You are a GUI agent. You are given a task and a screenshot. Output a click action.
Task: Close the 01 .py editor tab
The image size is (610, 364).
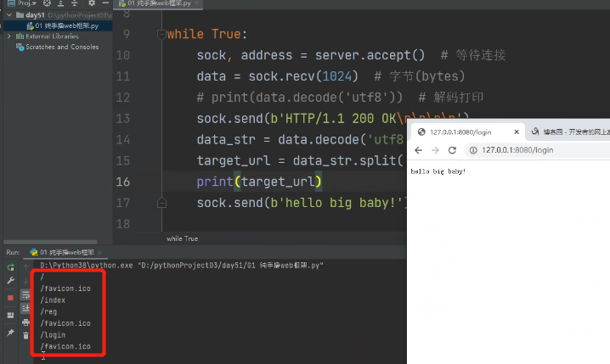[x=196, y=3]
